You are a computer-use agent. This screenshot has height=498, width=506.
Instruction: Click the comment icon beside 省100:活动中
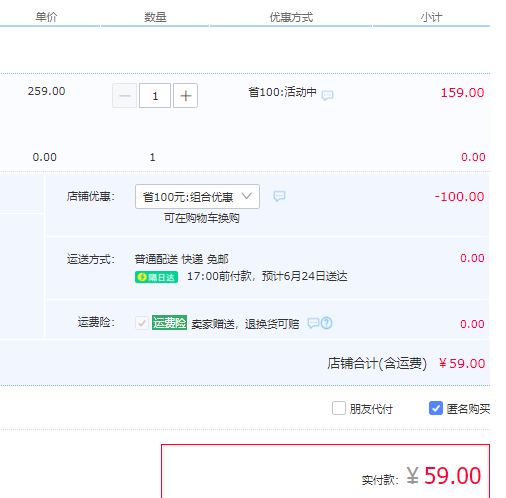click(327, 96)
